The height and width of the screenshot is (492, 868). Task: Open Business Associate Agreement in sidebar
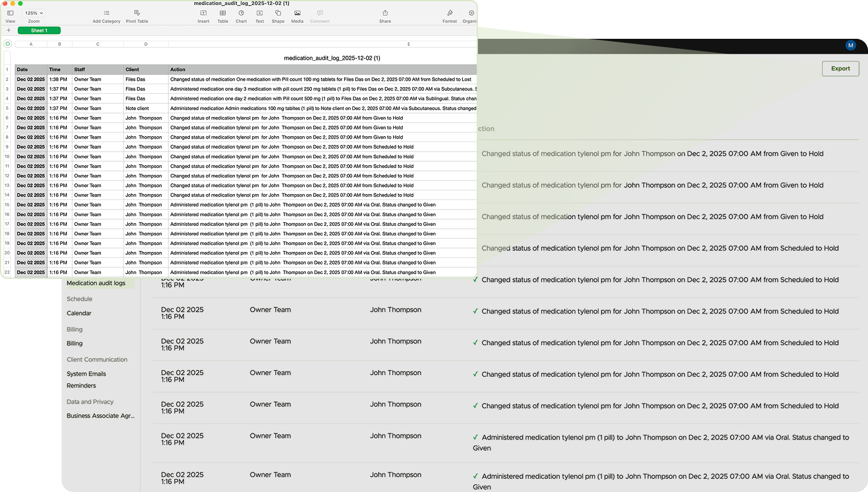(x=101, y=416)
